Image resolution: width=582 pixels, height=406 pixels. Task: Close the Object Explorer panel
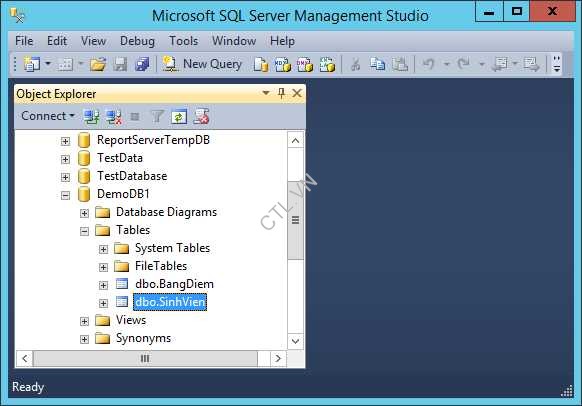297,93
